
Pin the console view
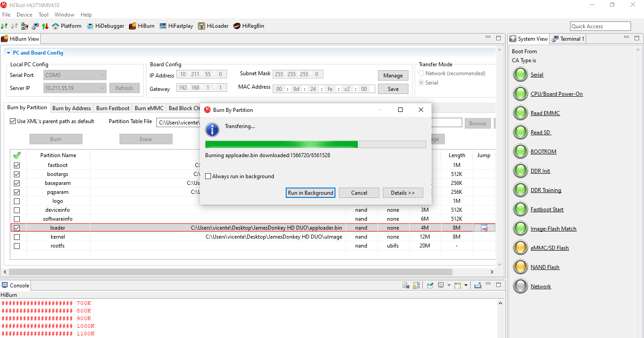pyautogui.click(x=430, y=285)
